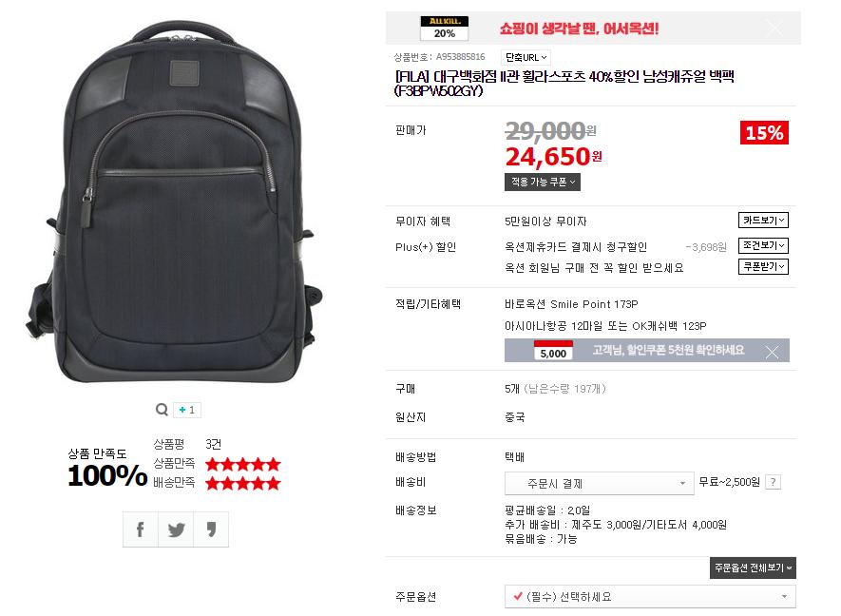Share product on Facebook

[141, 529]
